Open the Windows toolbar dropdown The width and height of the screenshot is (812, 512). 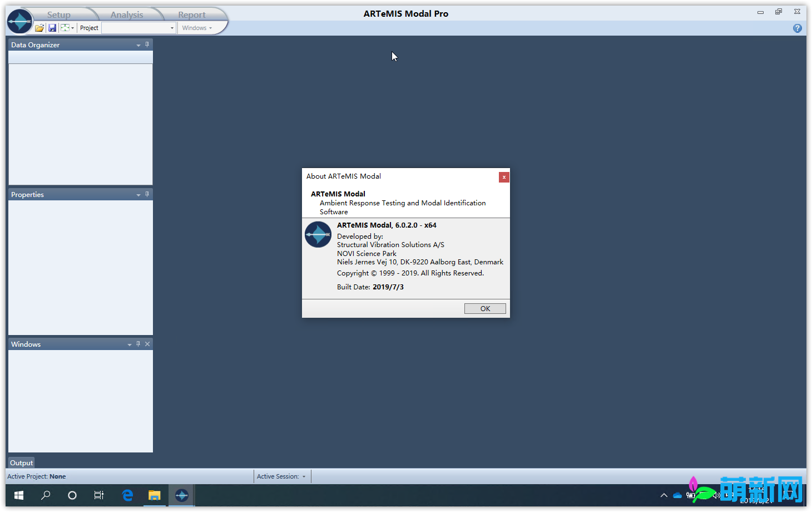tap(197, 28)
